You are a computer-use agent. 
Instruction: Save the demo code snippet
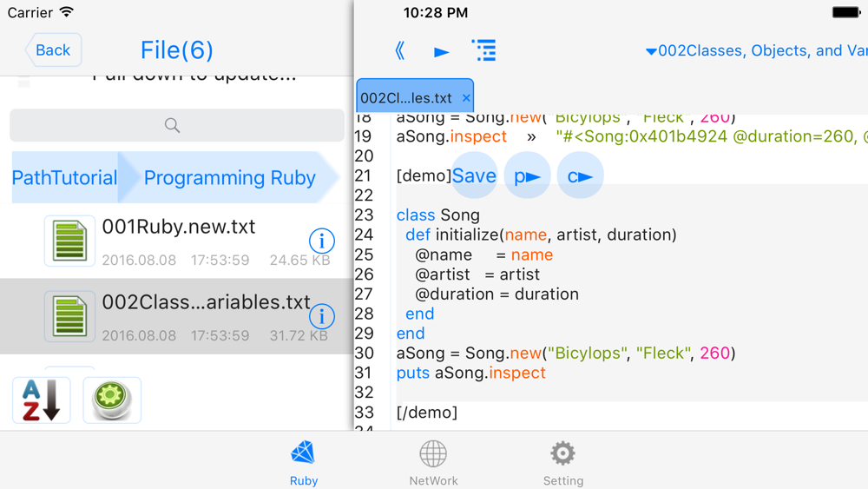(x=475, y=175)
